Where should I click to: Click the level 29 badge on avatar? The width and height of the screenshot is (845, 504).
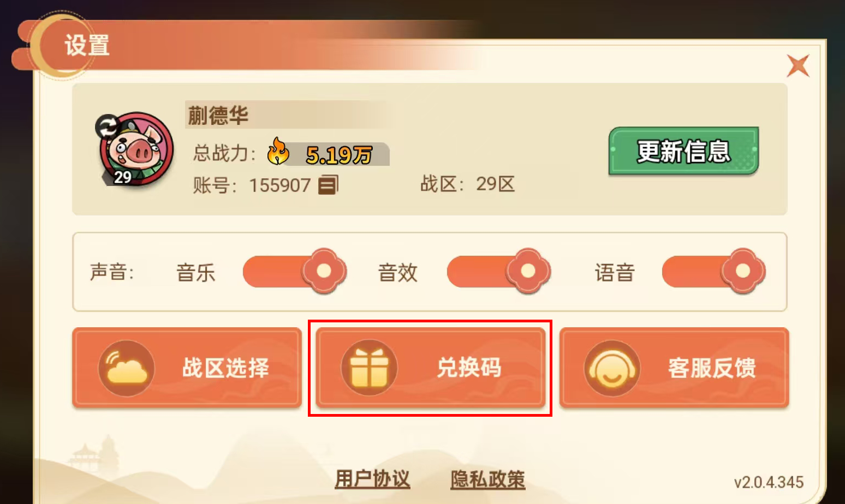122,177
